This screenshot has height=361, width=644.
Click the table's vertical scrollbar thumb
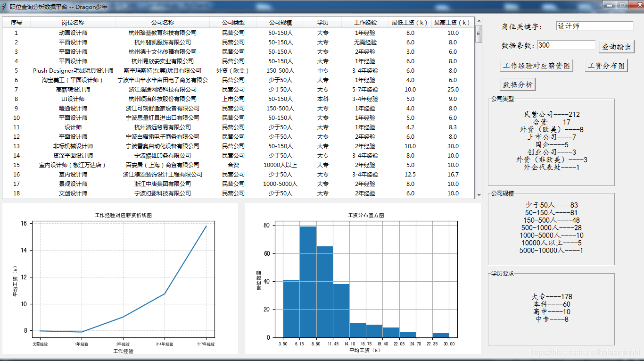(479, 34)
